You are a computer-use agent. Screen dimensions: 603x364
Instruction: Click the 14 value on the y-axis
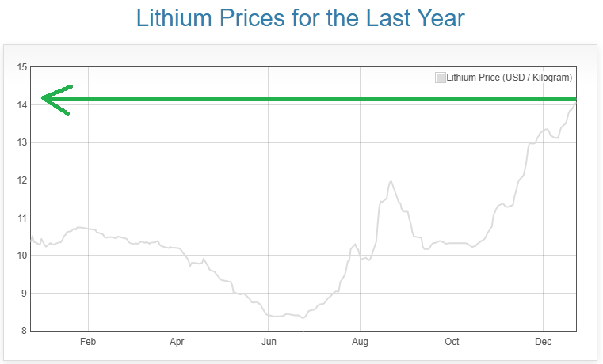point(22,105)
